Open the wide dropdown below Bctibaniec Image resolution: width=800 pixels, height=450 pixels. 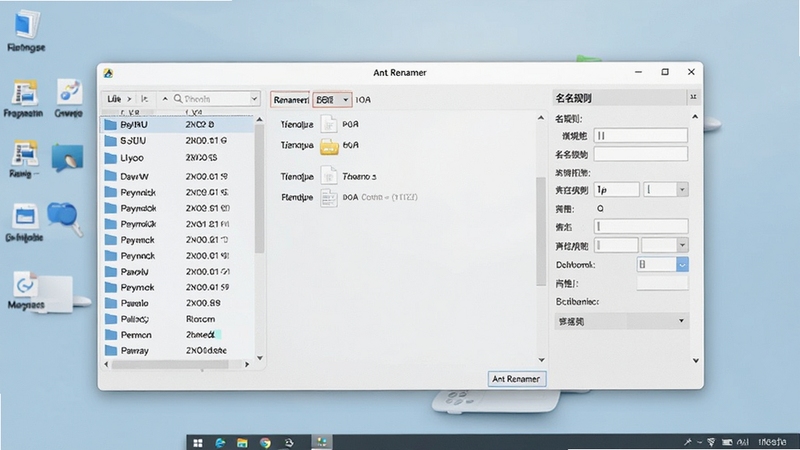pos(621,321)
